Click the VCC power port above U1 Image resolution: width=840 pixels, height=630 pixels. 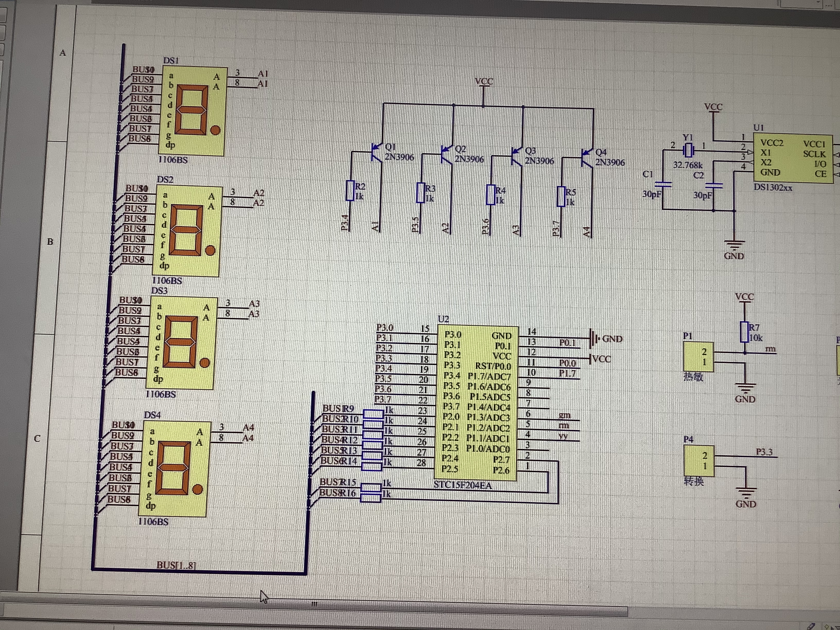coord(713,108)
